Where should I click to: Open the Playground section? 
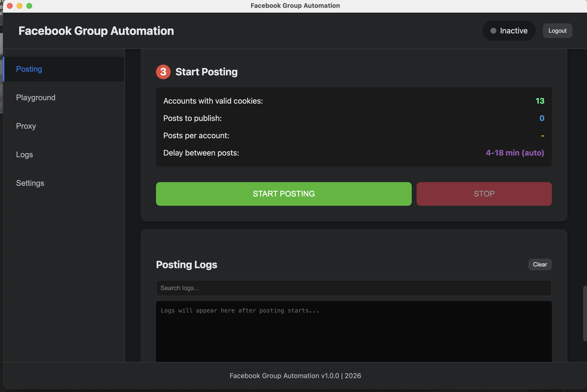coord(36,98)
